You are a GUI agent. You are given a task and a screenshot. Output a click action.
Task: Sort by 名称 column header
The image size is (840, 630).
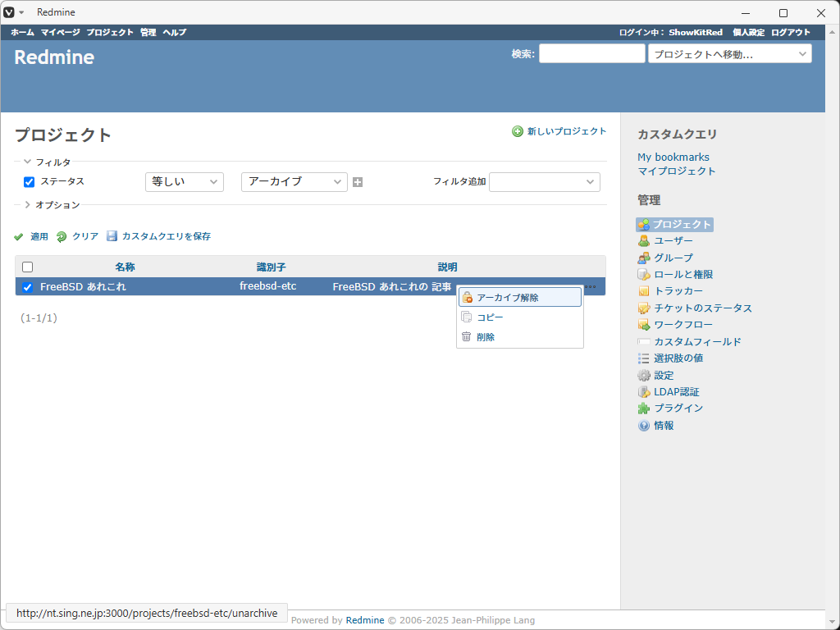click(x=125, y=267)
